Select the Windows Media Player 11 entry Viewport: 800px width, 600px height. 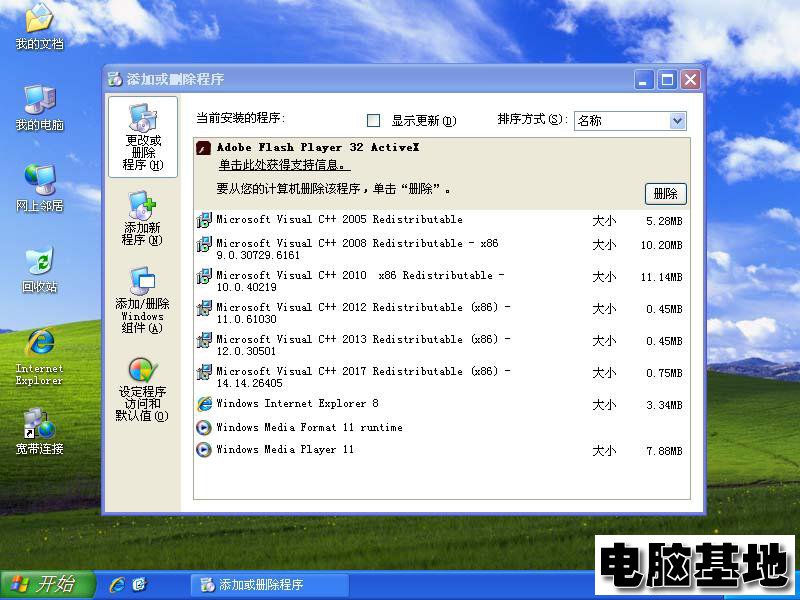(x=442, y=450)
